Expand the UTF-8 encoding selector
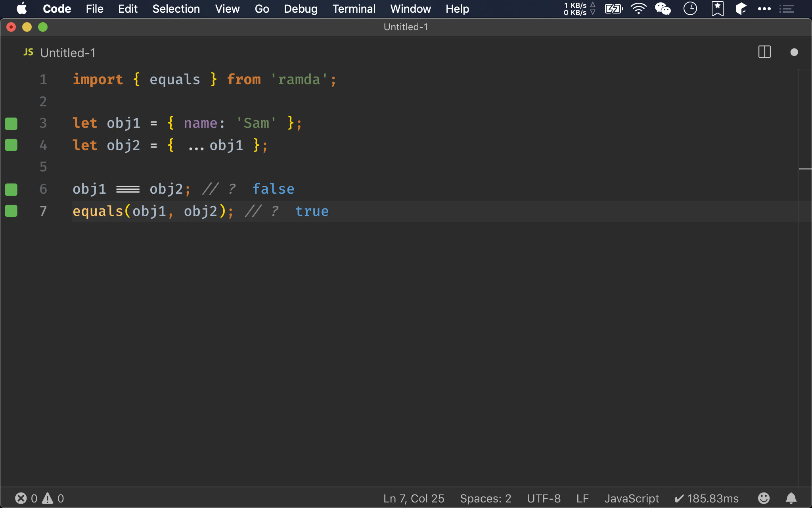812x508 pixels. coord(546,497)
